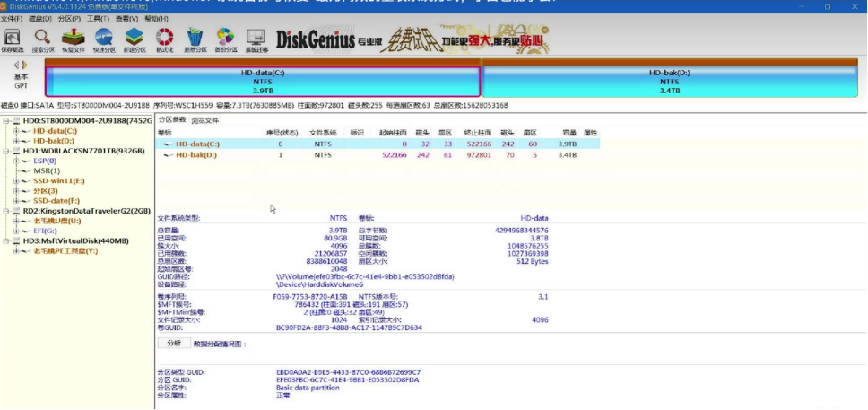Viewport: 868px width, 410px height.
Task: Select the HD-bak(D:) bar in the disk map
Action: (x=670, y=82)
